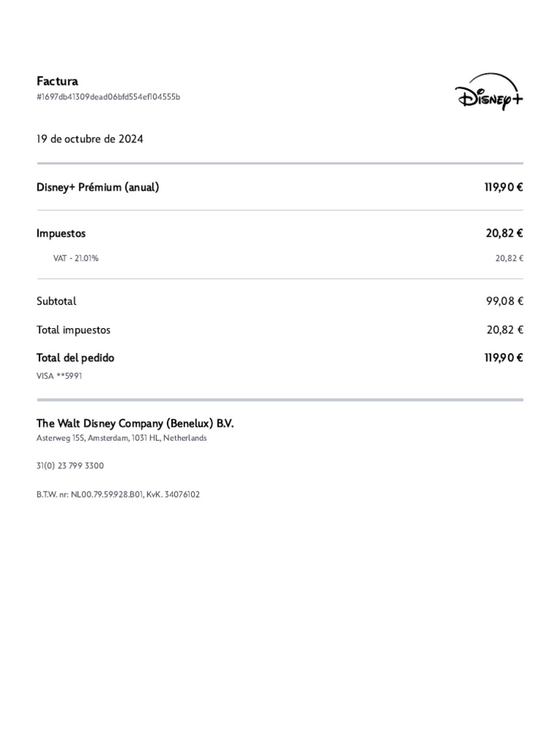Click the small VAT amount 20,82 €
The image size is (560, 747).
pyautogui.click(x=510, y=258)
